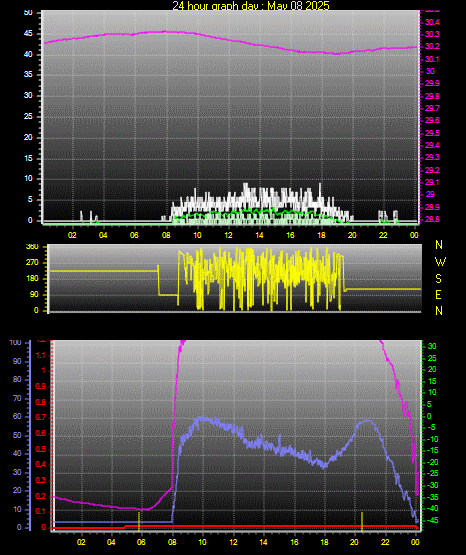Screen dimensions: 466x555
Task: Click white "35" on top graph's left axis
Action: 28,74
